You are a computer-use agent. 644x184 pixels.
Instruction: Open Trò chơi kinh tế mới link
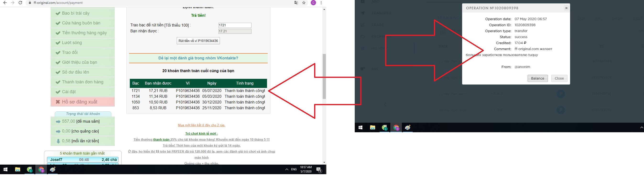click(x=202, y=134)
